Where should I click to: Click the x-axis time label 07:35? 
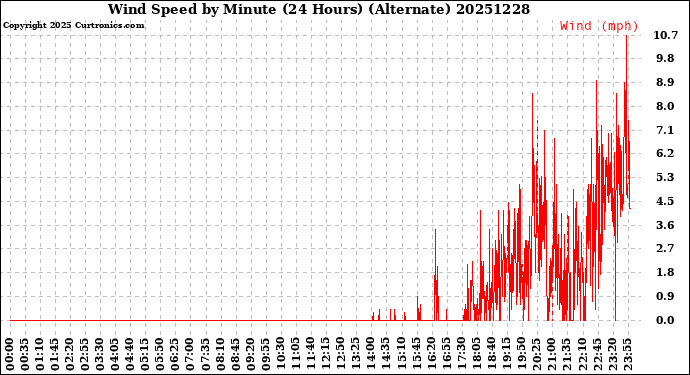[x=206, y=355]
